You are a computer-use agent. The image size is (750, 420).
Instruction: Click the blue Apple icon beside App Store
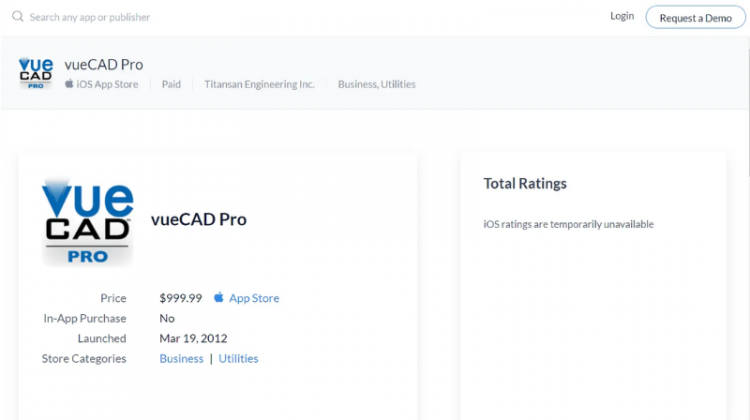click(219, 298)
